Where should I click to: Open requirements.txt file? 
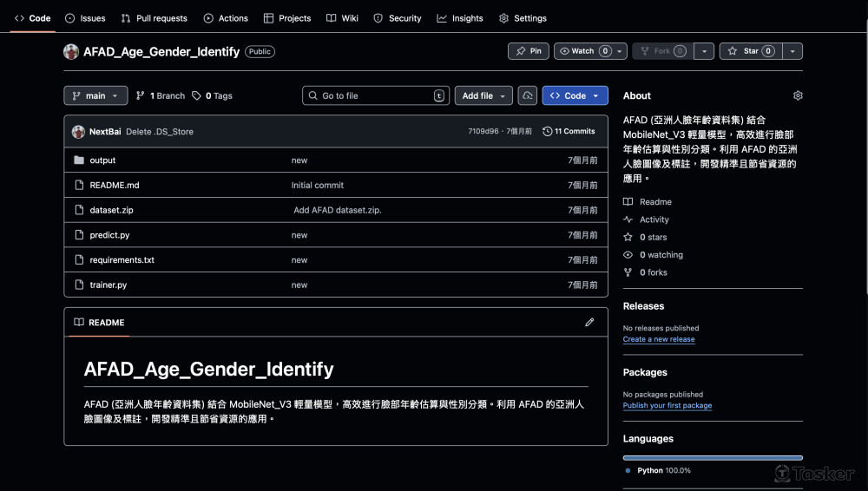coord(122,259)
